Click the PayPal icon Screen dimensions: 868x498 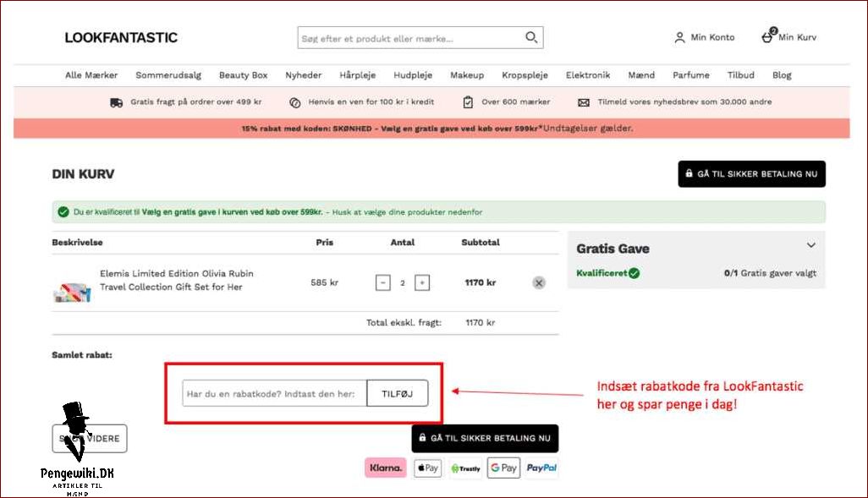pyautogui.click(x=541, y=468)
